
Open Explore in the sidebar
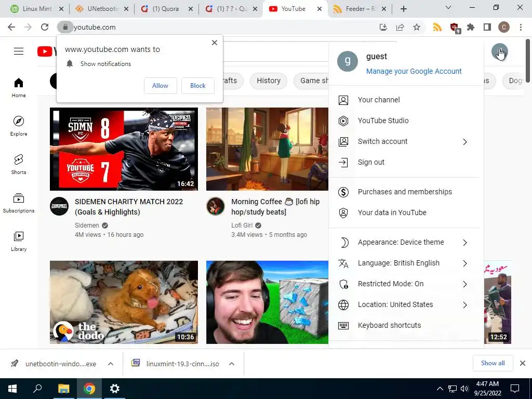(19, 126)
